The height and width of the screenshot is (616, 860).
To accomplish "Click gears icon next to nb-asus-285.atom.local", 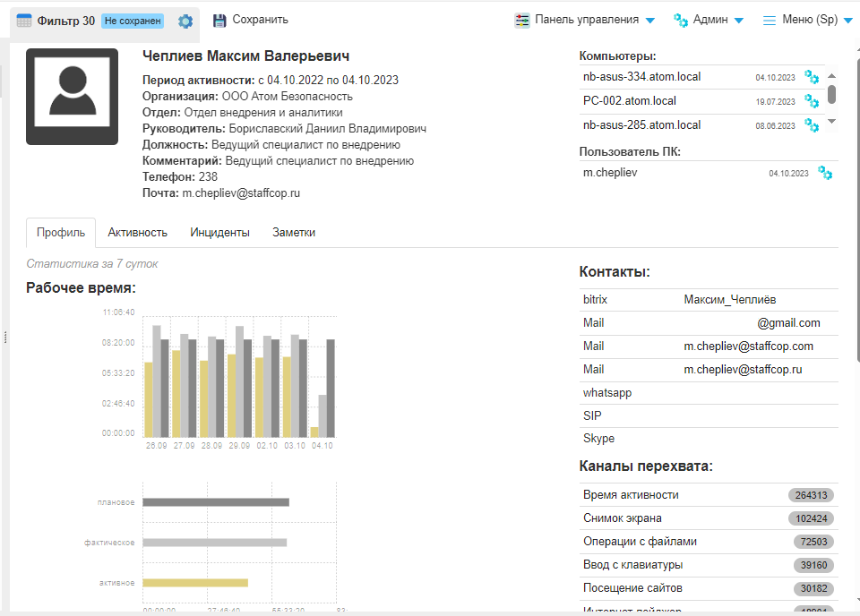I will (812, 125).
